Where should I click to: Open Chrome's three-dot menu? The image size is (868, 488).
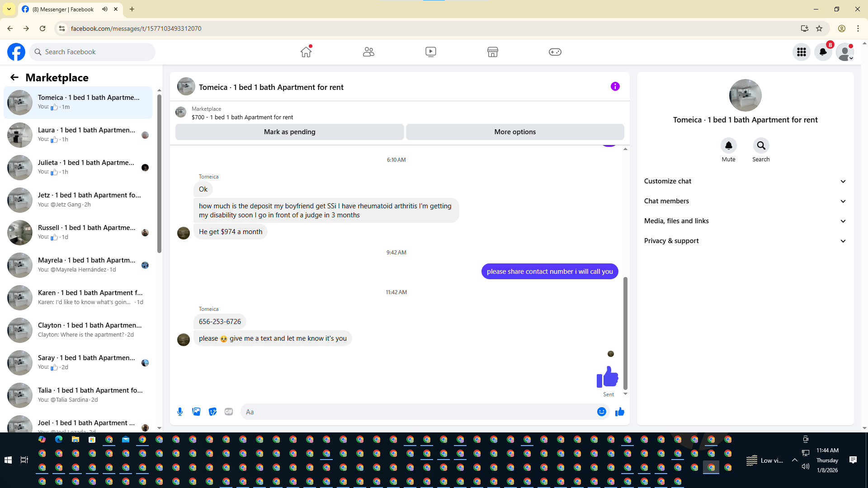[x=858, y=28]
